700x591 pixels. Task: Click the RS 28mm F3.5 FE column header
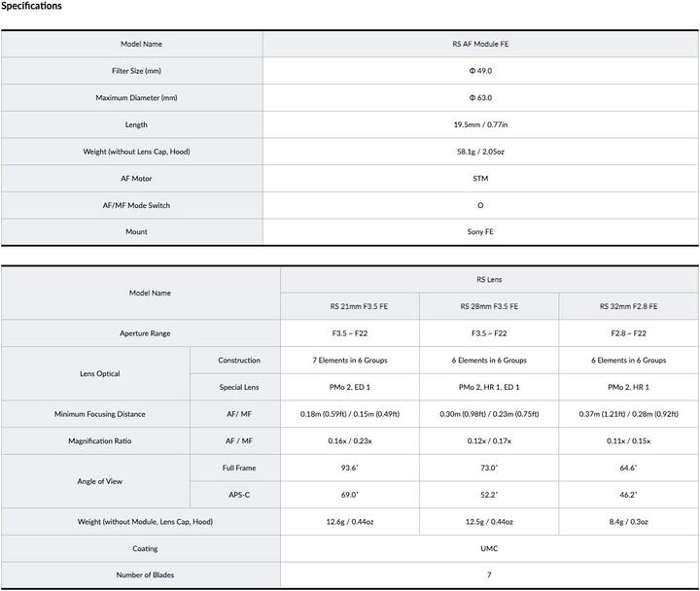point(489,306)
